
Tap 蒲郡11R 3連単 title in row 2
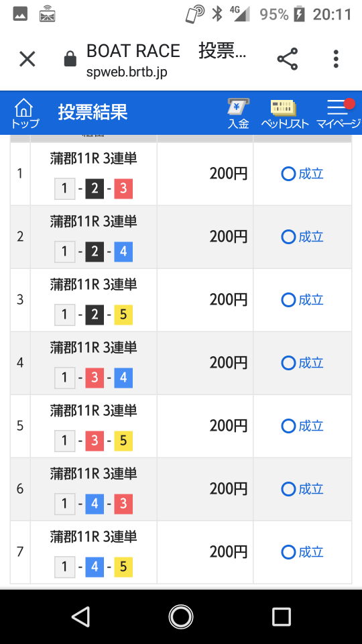pos(94,222)
